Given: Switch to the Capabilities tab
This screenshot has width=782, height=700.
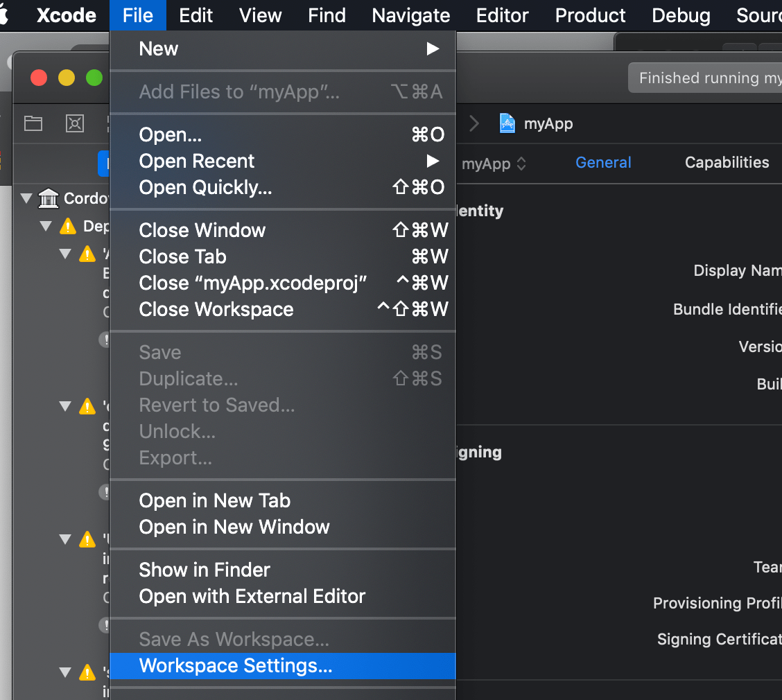Looking at the screenshot, I should click(727, 162).
